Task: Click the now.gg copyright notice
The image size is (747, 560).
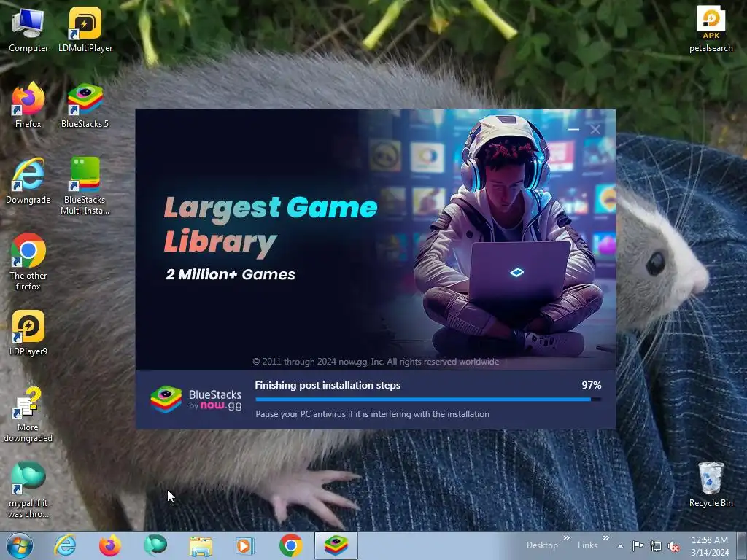Action: pyautogui.click(x=376, y=362)
